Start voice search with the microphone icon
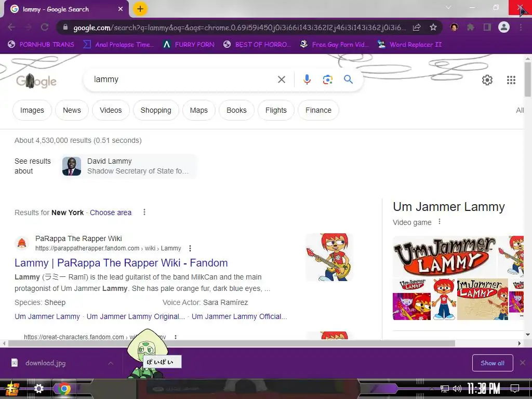 (307, 79)
